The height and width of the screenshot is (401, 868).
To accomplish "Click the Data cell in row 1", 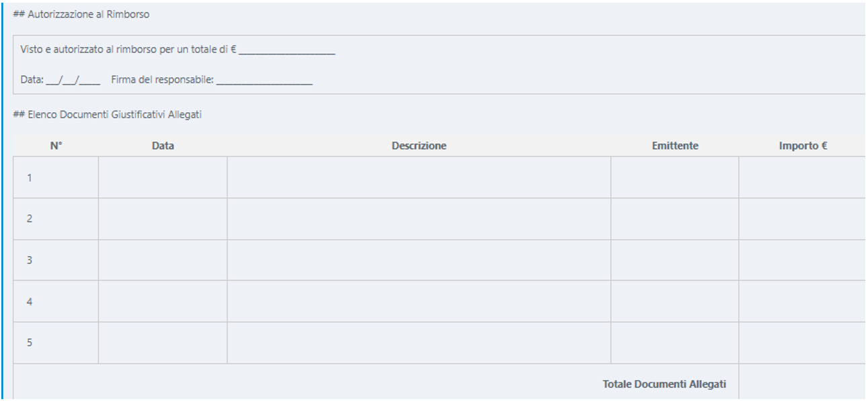I will click(163, 178).
